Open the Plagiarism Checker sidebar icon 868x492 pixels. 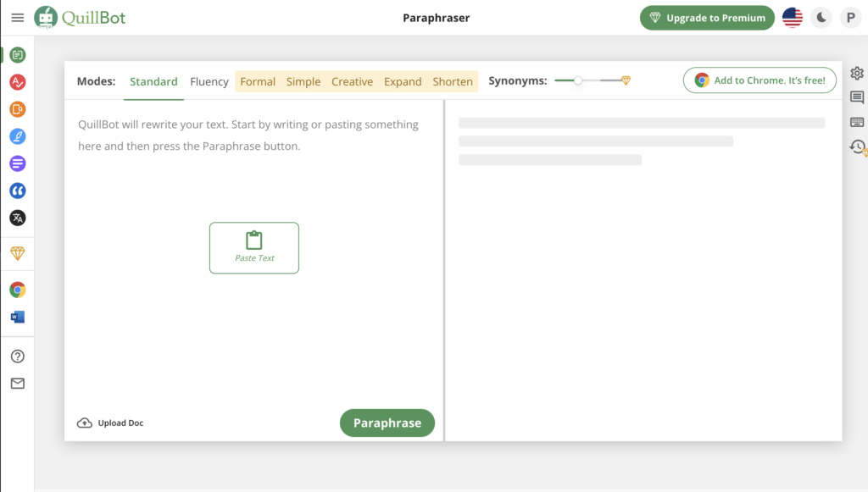[x=18, y=109]
